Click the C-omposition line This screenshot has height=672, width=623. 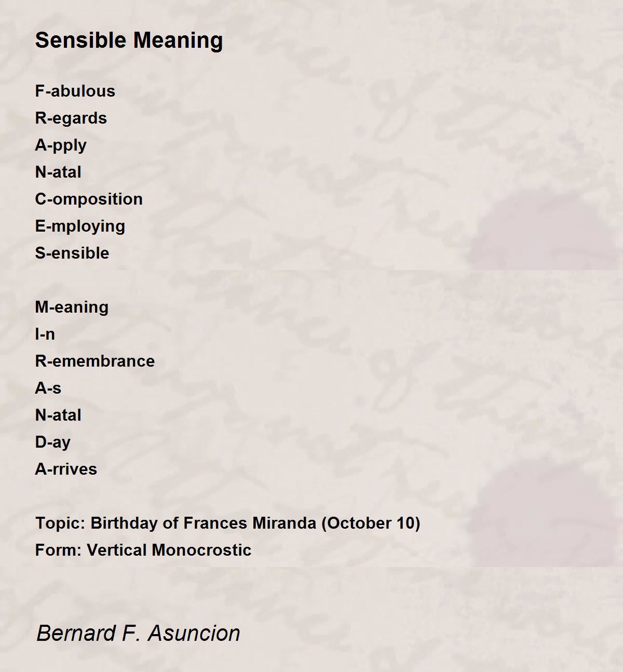coord(89,199)
